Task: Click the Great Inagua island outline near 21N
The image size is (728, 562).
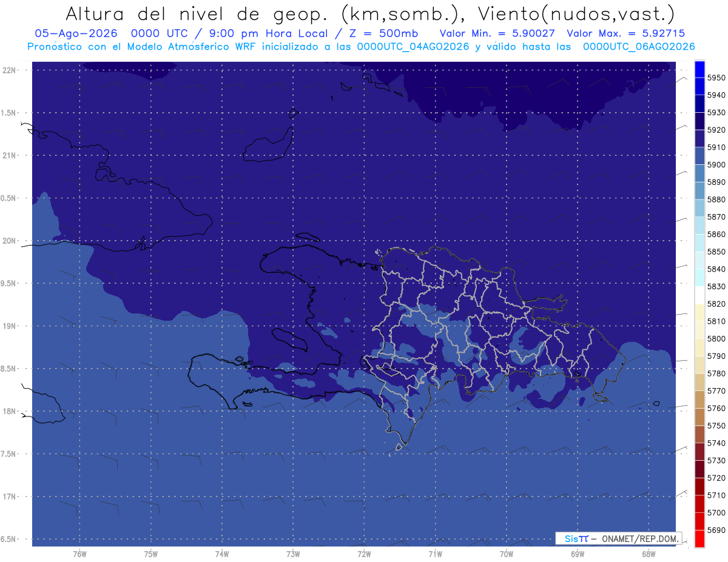Action: pos(269,146)
